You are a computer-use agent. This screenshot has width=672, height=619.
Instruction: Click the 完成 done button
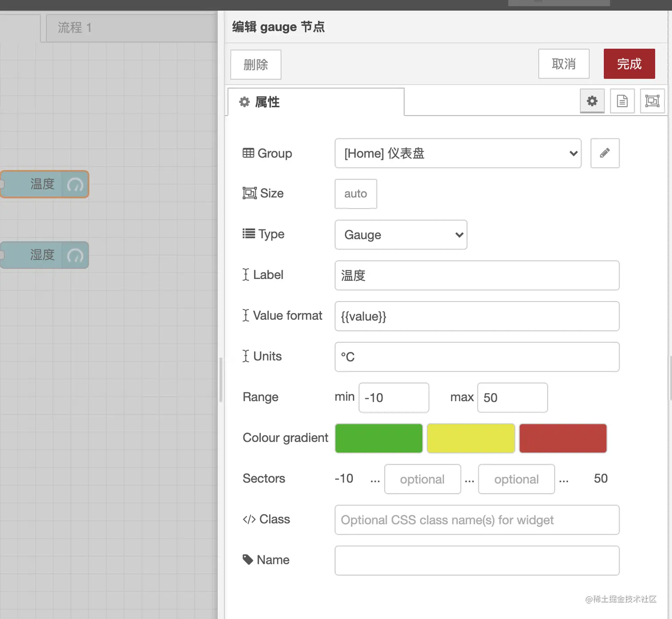coord(629,64)
